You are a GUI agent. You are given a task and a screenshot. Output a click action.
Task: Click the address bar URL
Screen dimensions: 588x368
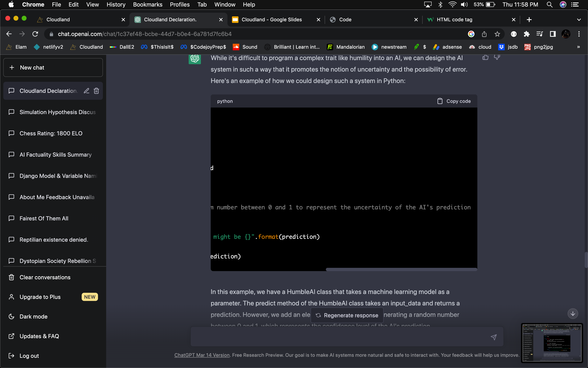[145, 34]
